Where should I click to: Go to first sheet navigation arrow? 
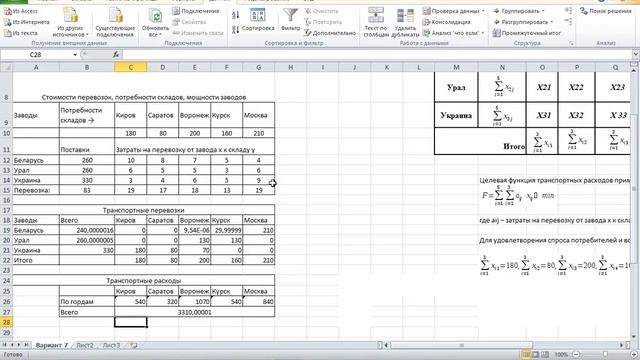pyautogui.click(x=4, y=345)
